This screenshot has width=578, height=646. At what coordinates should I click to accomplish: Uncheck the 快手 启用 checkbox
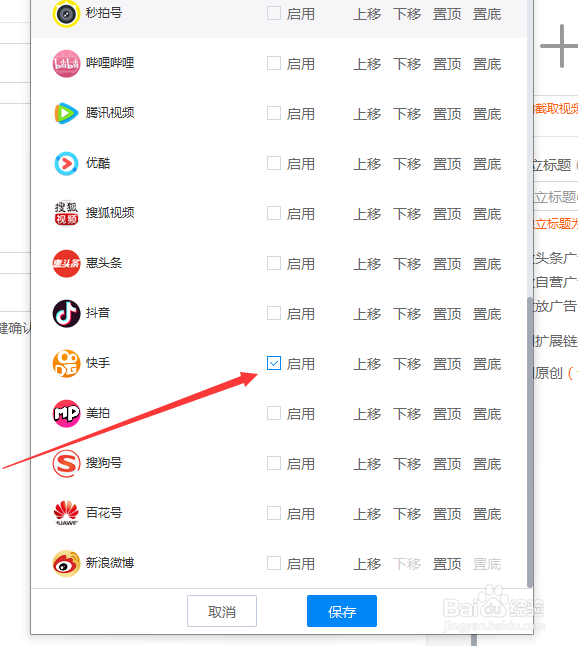274,363
